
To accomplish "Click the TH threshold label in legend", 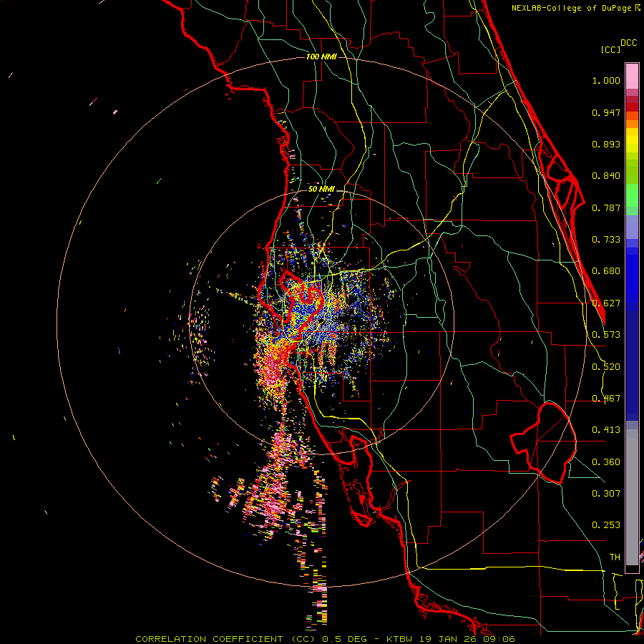I will point(615,557).
